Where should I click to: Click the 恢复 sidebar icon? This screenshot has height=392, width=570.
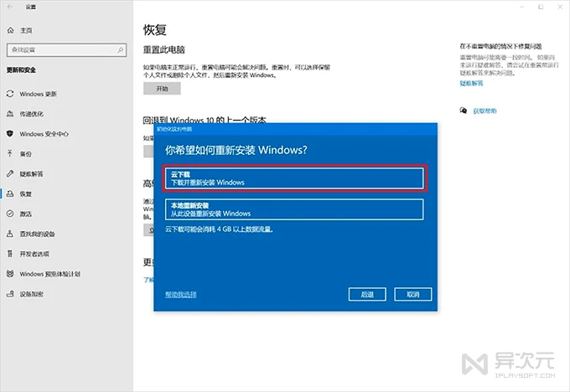tap(10, 193)
